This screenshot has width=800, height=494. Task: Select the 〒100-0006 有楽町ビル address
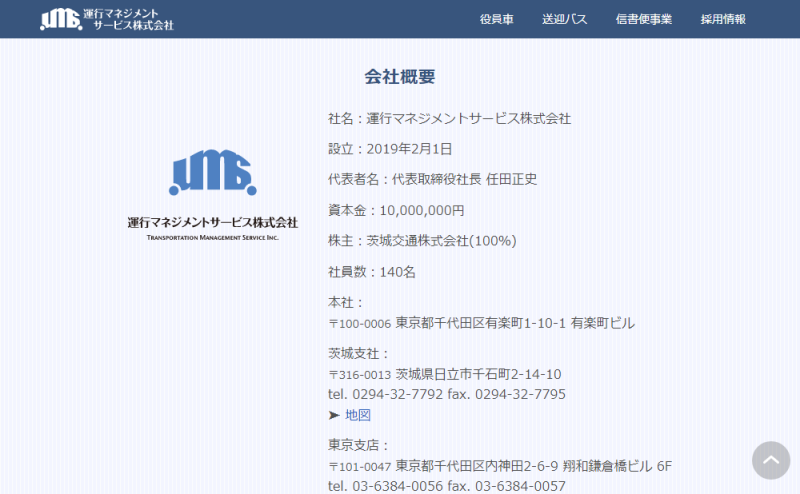click(482, 323)
